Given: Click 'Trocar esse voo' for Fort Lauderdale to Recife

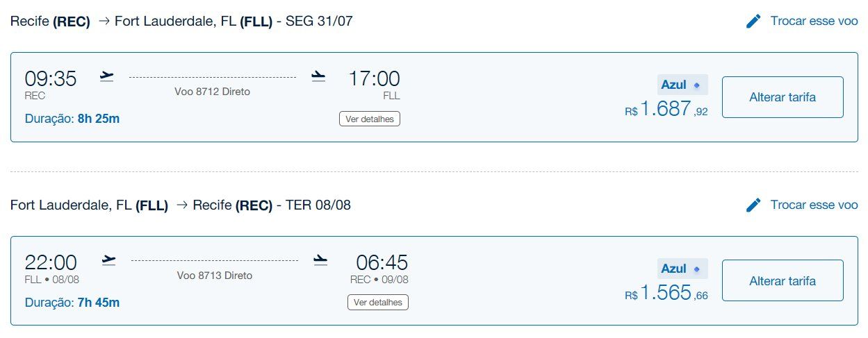Looking at the screenshot, I should pyautogui.click(x=814, y=205).
